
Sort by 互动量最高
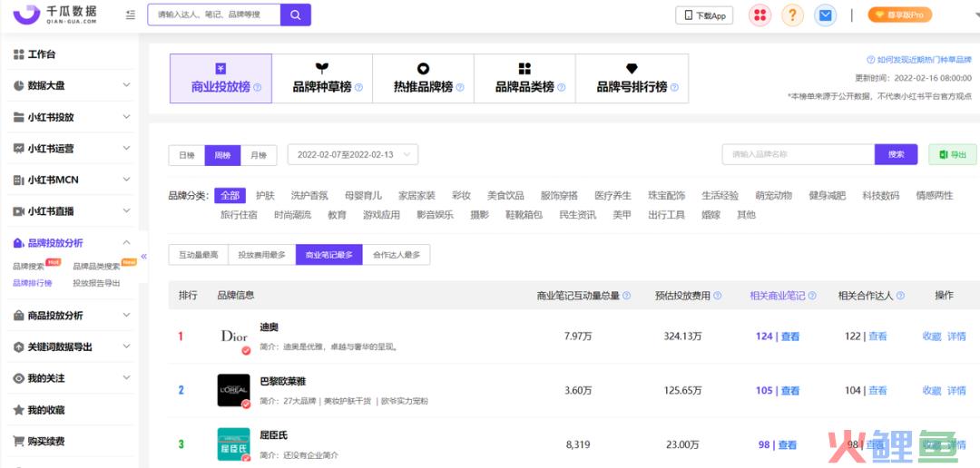[x=198, y=255]
